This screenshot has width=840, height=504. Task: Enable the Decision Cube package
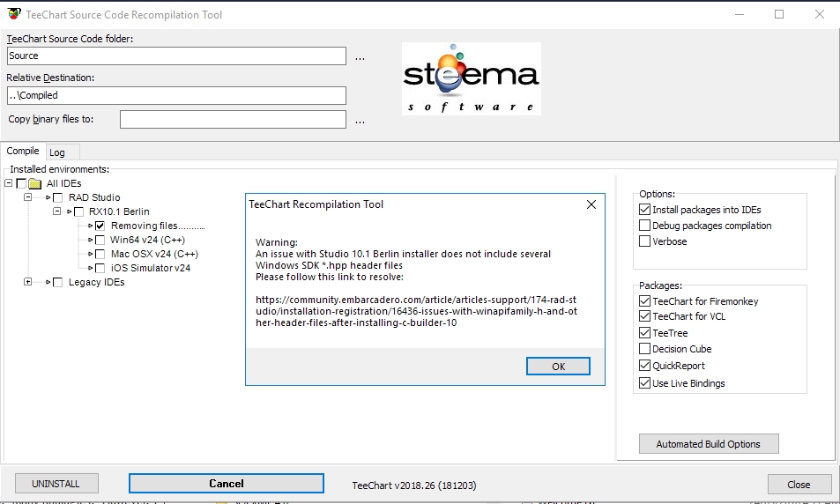pyautogui.click(x=645, y=349)
